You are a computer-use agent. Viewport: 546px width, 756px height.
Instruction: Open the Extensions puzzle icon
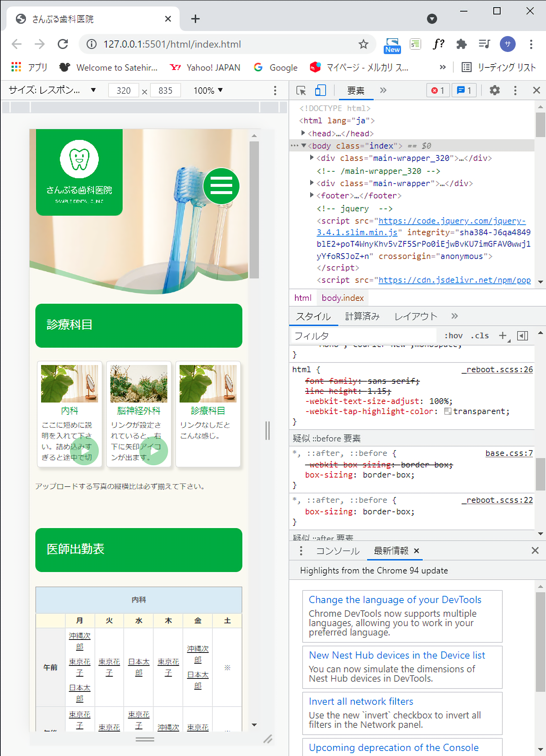click(x=461, y=44)
